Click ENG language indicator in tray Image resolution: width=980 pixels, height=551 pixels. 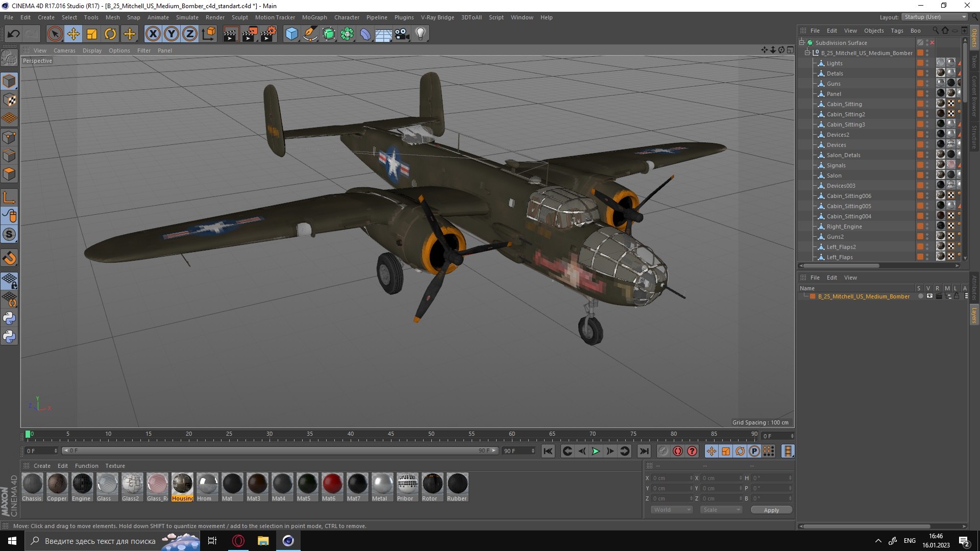coord(910,541)
